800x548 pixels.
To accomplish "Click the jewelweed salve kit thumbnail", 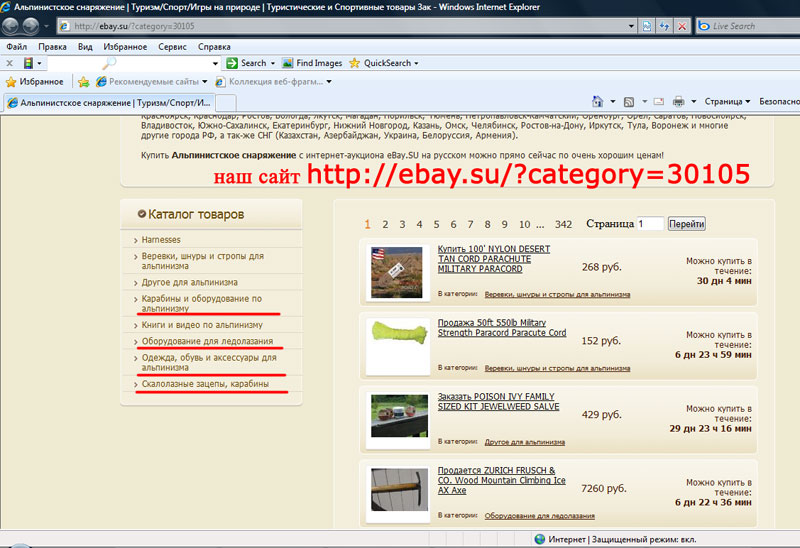I will pos(399,416).
